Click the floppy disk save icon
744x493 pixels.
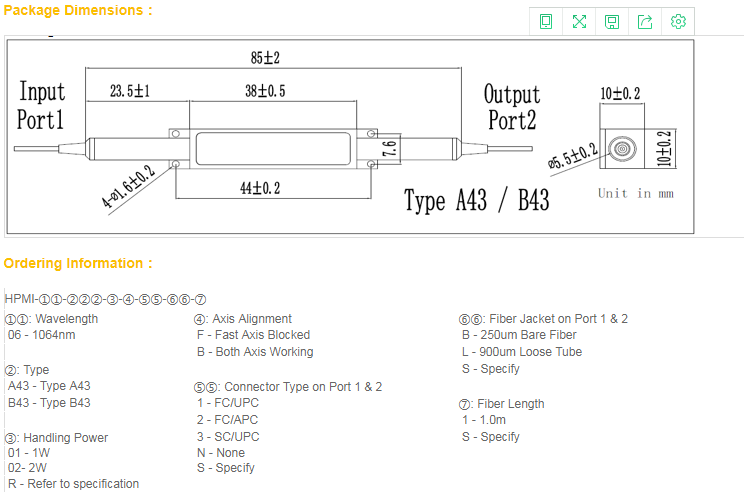click(612, 22)
